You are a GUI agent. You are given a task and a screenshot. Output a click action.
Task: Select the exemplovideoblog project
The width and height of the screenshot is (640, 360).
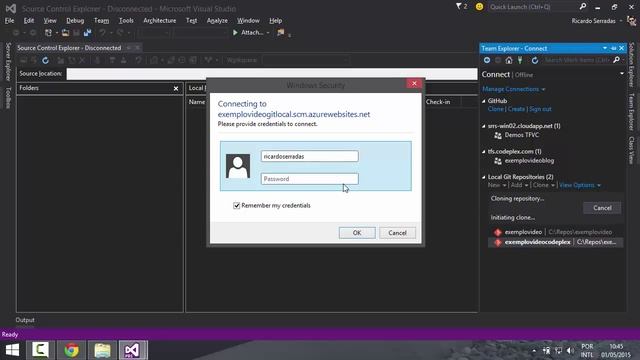529,161
